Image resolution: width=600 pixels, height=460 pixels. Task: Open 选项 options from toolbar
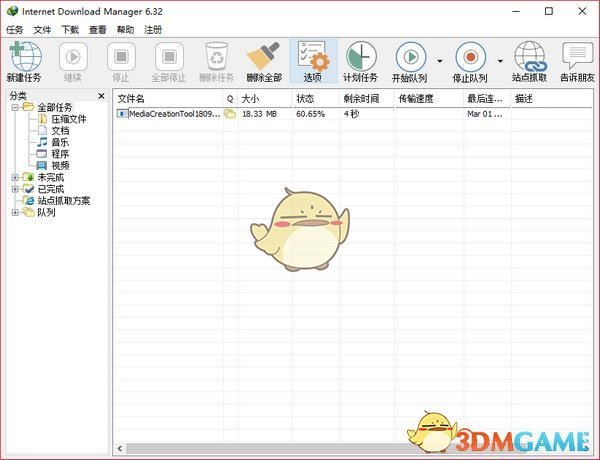[313, 61]
